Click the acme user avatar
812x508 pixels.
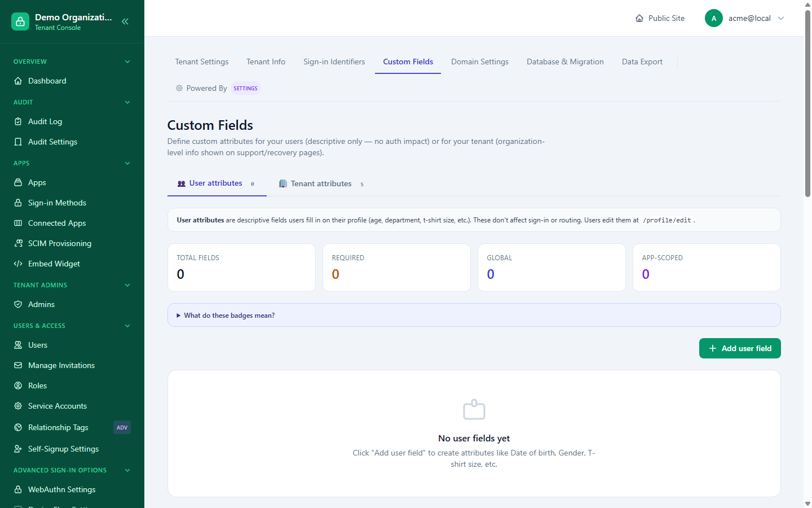click(x=714, y=18)
